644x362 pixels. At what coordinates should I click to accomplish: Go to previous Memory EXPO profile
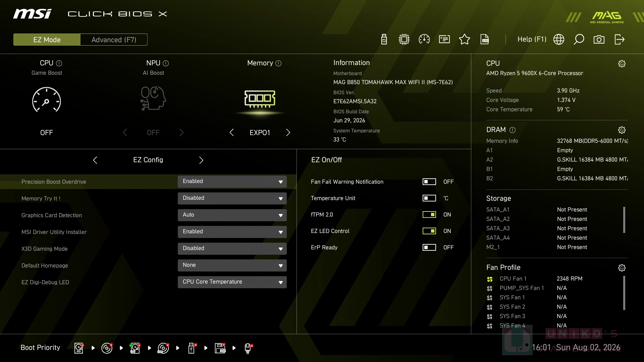pos(231,133)
